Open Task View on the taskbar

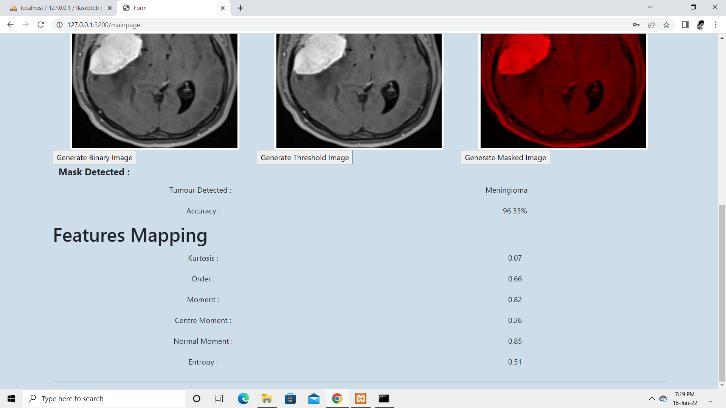click(219, 398)
